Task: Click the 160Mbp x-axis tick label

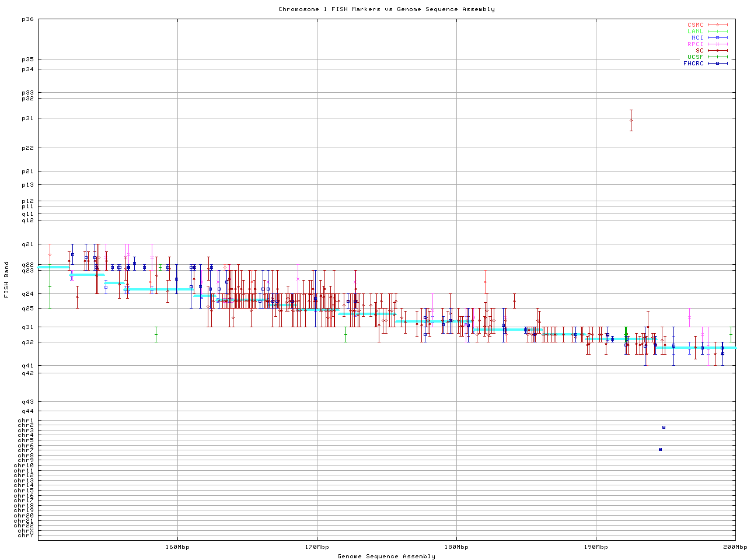Action: coord(177,547)
